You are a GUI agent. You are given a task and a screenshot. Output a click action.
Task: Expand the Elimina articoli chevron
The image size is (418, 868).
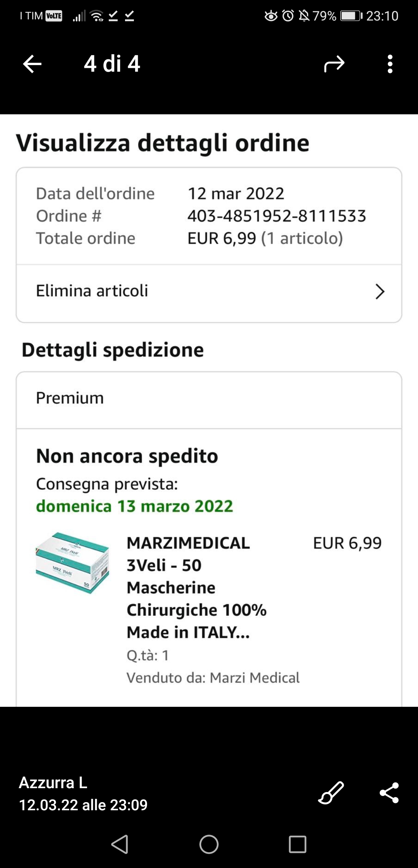pos(380,292)
